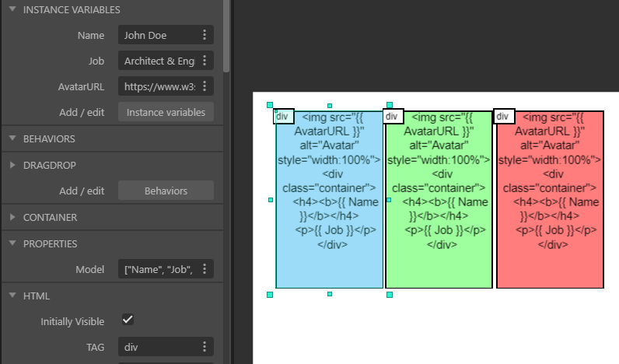Viewport: 619px width, 364px height.
Task: Open the three-dot menu for AvatarURL field
Action: tap(205, 86)
